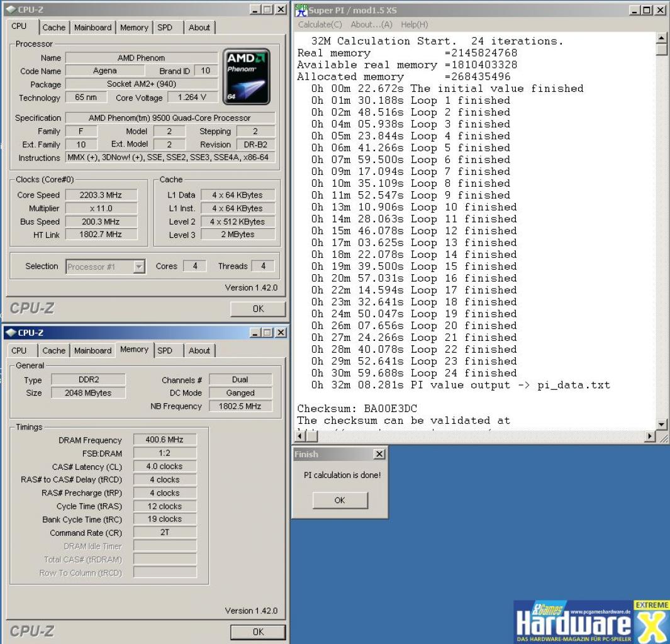The image size is (670, 644).
Task: Click the CPU-Z icon in bottom window title bar
Action: 11,333
